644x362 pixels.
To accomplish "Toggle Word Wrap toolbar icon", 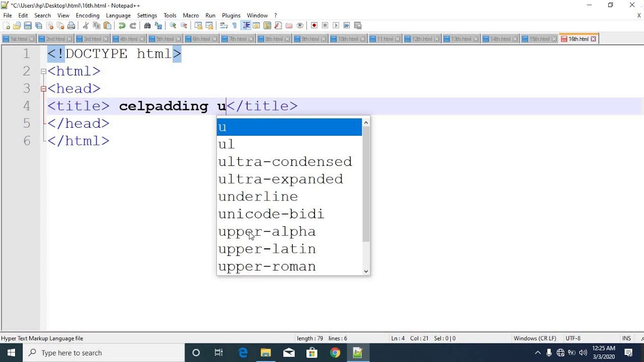I will pyautogui.click(x=223, y=26).
